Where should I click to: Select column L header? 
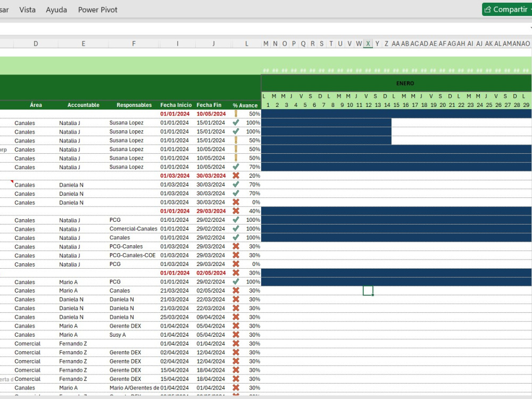point(247,44)
